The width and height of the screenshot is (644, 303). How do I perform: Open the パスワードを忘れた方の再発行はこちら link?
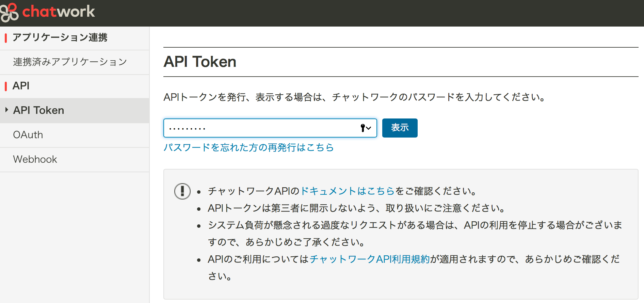248,147
